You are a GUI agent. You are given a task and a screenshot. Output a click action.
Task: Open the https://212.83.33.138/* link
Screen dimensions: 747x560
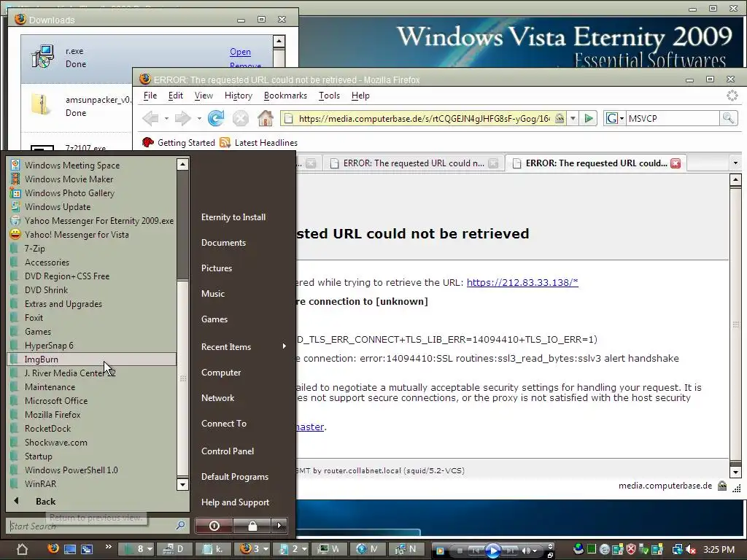pos(522,282)
